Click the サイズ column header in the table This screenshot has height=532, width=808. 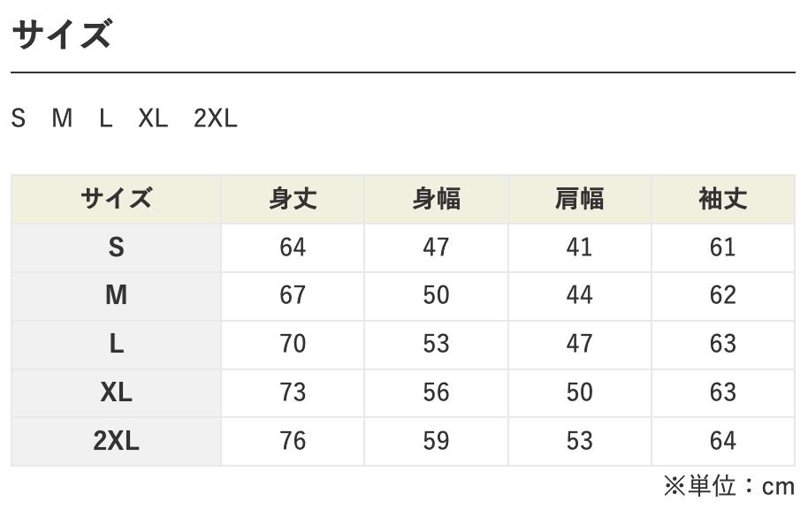pos(116,199)
